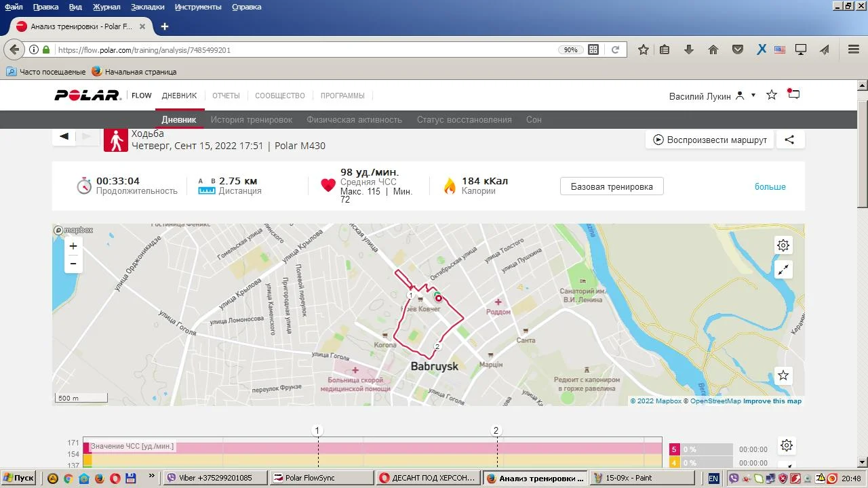The image size is (868, 488).
Task: Zoom out on the map
Action: pyautogui.click(x=73, y=264)
